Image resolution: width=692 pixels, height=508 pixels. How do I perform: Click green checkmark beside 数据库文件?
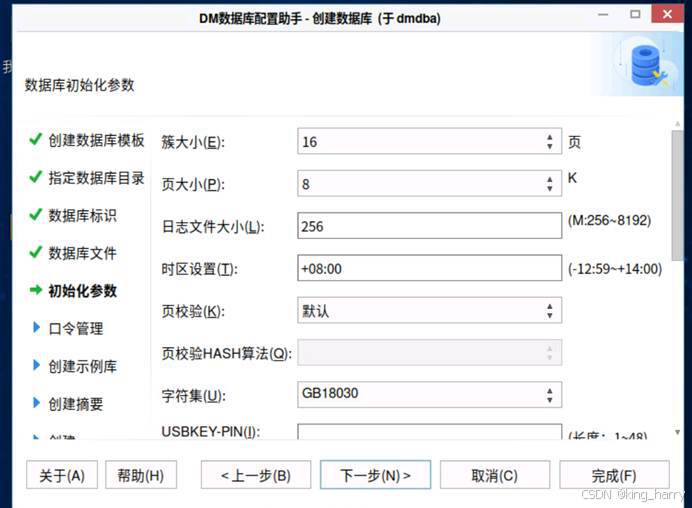click(x=36, y=252)
